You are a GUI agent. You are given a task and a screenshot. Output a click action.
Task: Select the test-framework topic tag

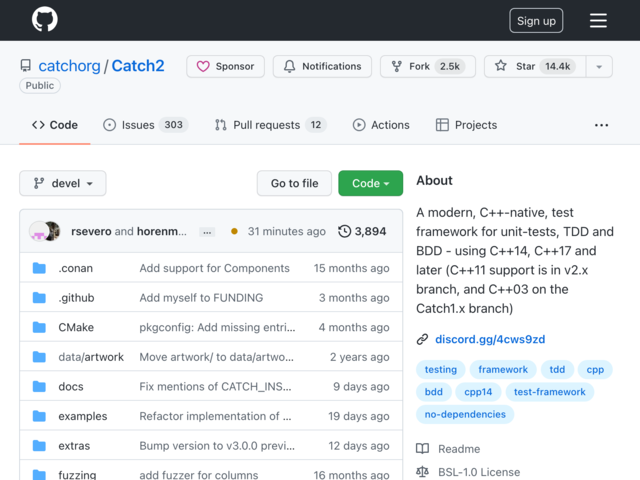click(550, 392)
